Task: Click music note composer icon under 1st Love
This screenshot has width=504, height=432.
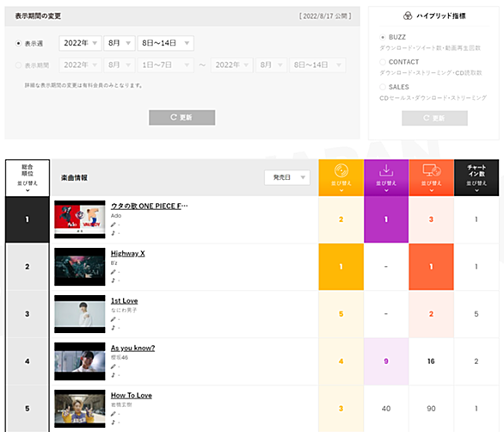Action: pyautogui.click(x=114, y=328)
